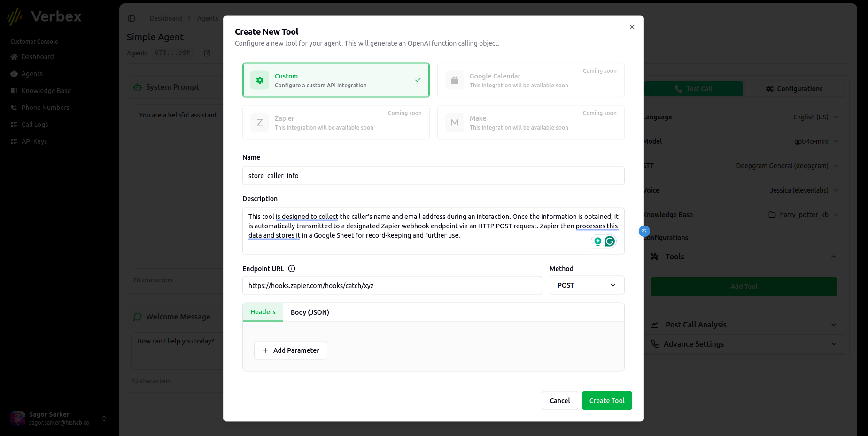The image size is (868, 436).
Task: Close the Create New Tool dialog
Action: click(x=632, y=27)
